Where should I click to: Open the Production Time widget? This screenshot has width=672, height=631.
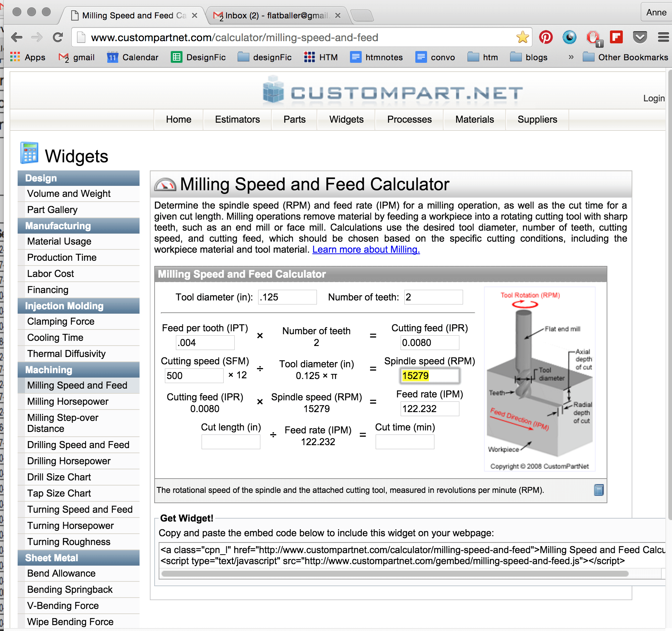79,257
